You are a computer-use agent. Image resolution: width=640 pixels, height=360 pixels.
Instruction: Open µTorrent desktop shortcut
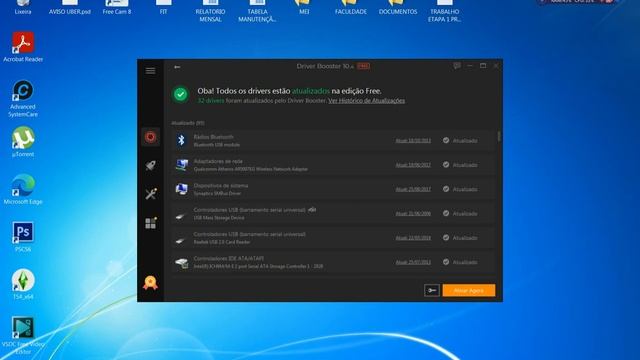(23, 142)
